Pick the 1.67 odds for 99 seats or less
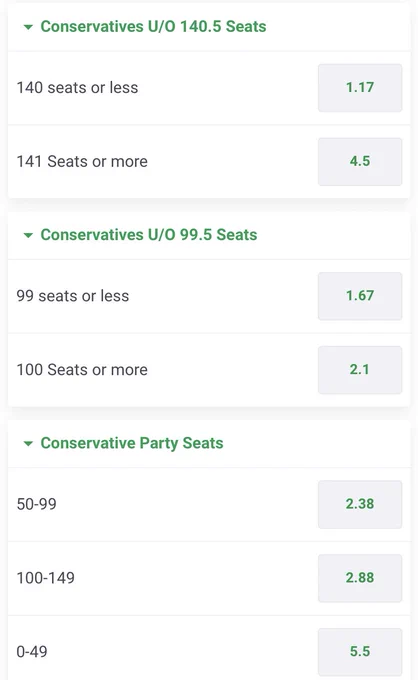418x680 pixels. (x=360, y=296)
